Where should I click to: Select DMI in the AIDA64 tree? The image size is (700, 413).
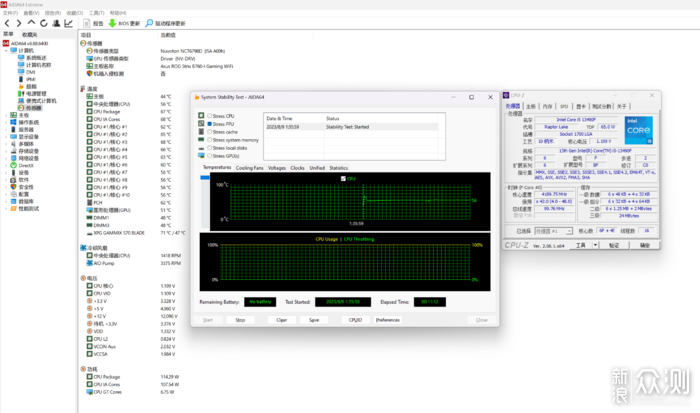30,72
